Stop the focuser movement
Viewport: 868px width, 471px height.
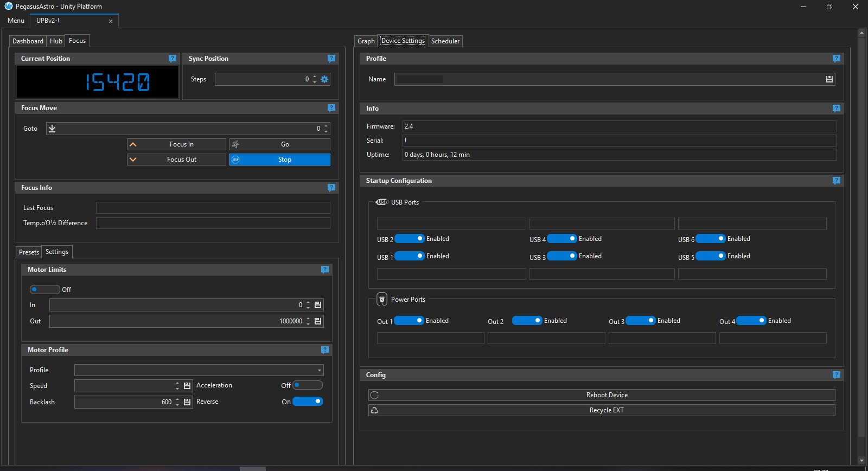point(279,160)
